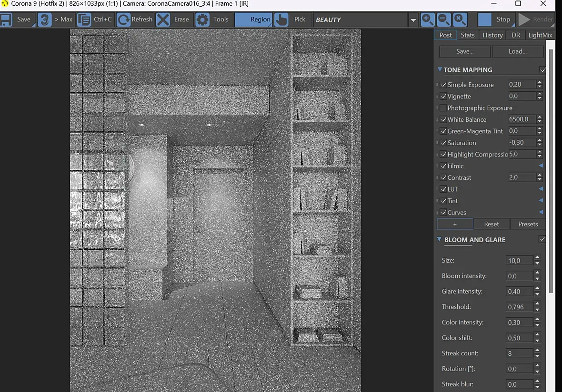The width and height of the screenshot is (562, 392).
Task: Click the Ctrl+C copy clipboard icon
Action: (84, 20)
